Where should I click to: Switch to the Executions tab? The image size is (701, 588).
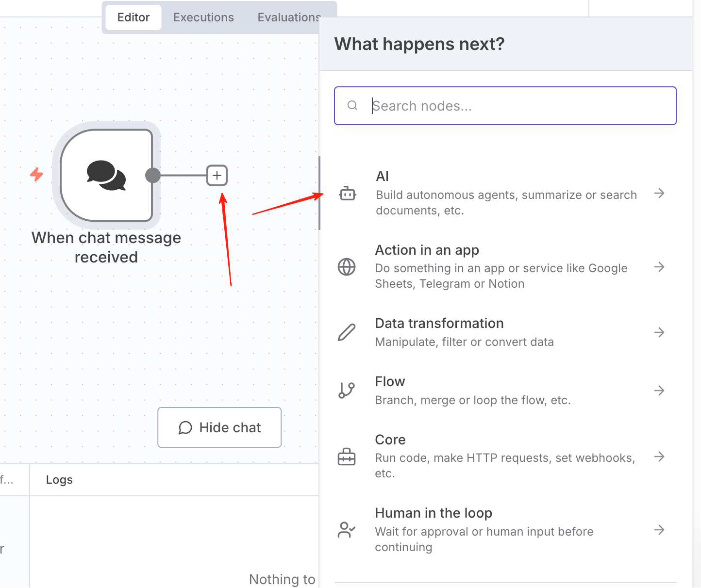click(203, 17)
